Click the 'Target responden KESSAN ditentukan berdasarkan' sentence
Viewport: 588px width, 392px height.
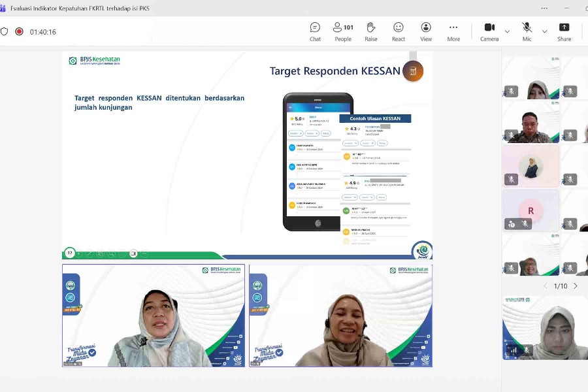pyautogui.click(x=159, y=98)
